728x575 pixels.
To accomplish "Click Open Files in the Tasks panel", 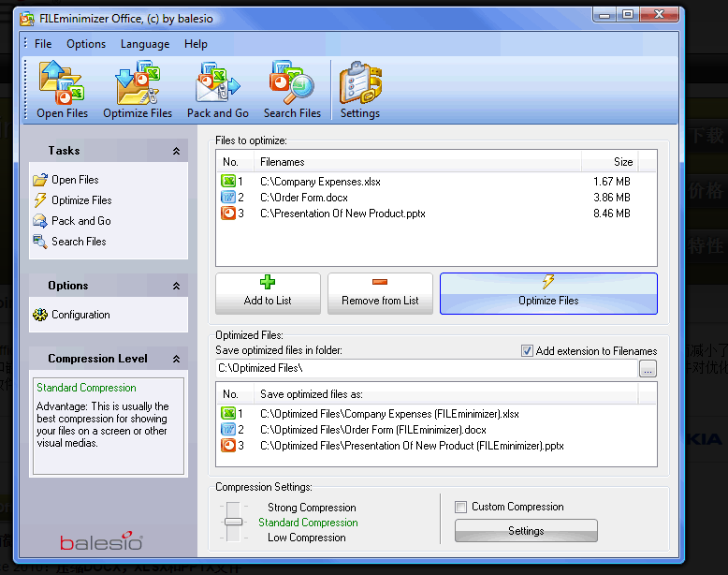I will pos(75,180).
